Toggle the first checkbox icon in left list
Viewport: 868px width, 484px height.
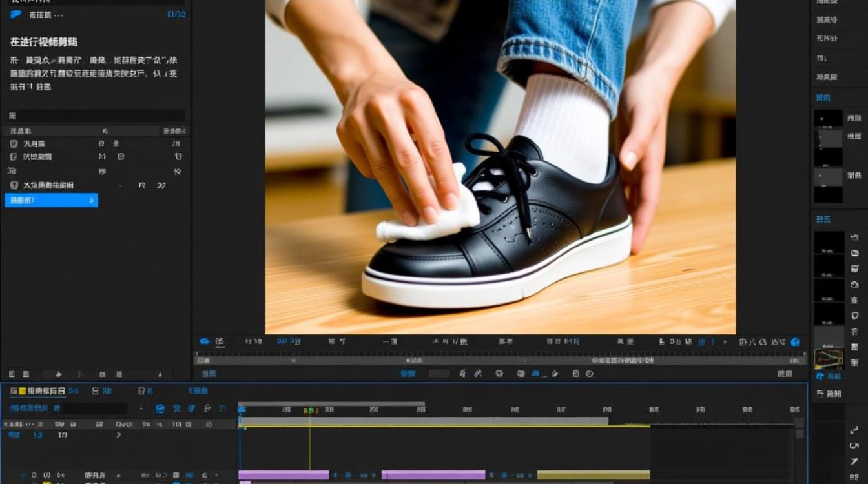14,144
